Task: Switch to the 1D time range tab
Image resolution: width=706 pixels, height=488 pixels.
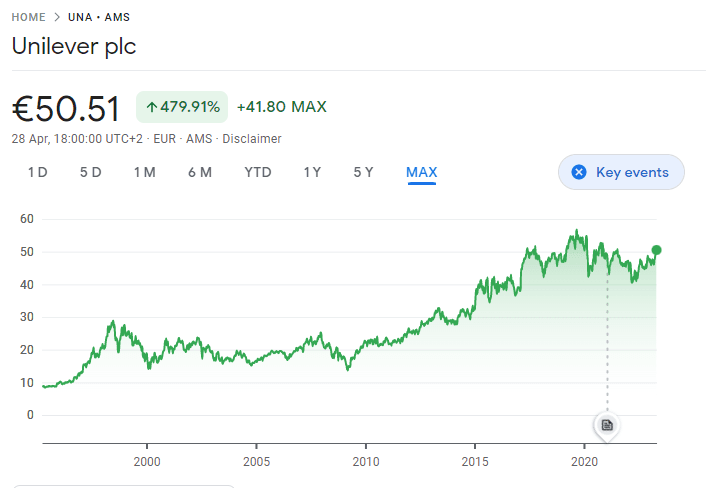Action: tap(37, 172)
